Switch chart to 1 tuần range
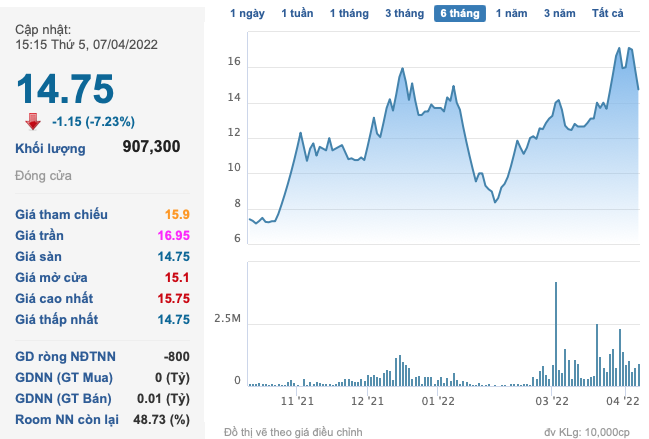 [x=297, y=14]
